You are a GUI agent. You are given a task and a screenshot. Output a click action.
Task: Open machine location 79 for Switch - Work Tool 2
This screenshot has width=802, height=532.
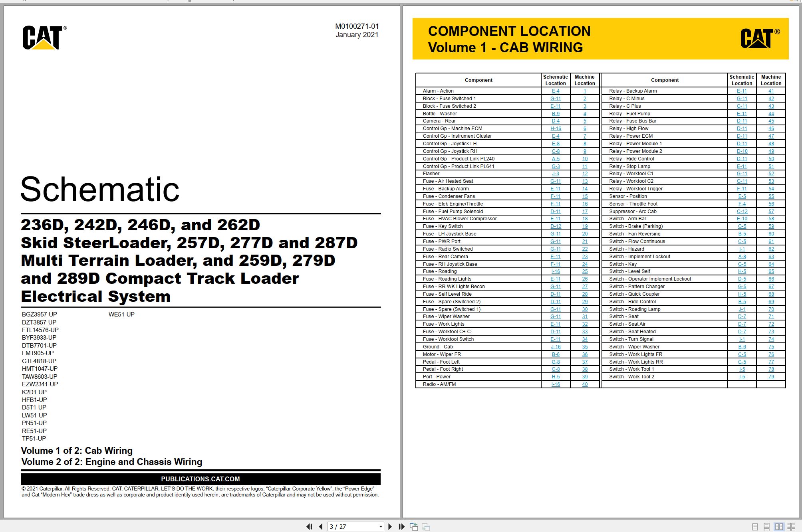point(771,377)
